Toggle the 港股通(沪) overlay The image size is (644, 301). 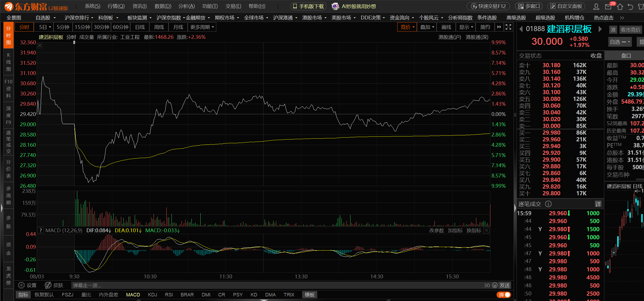tap(450, 37)
